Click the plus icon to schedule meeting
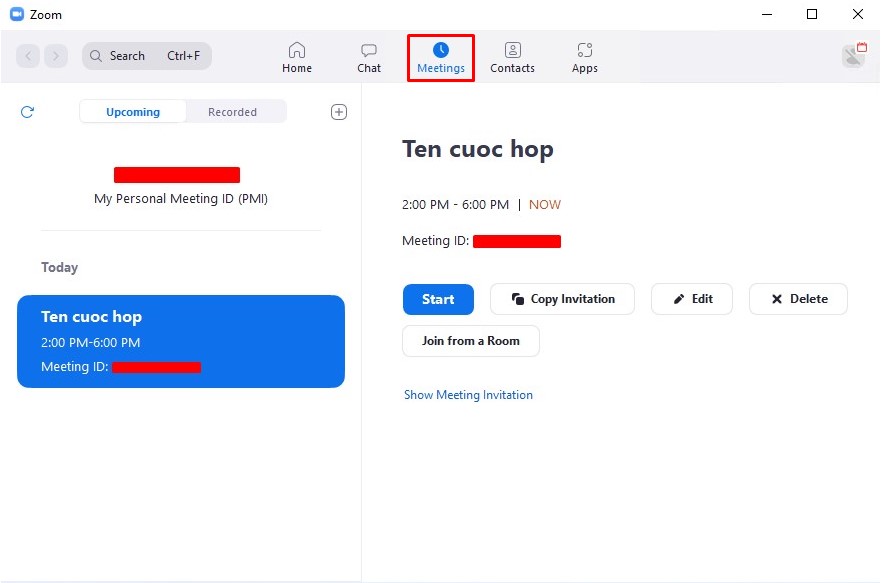 [339, 112]
